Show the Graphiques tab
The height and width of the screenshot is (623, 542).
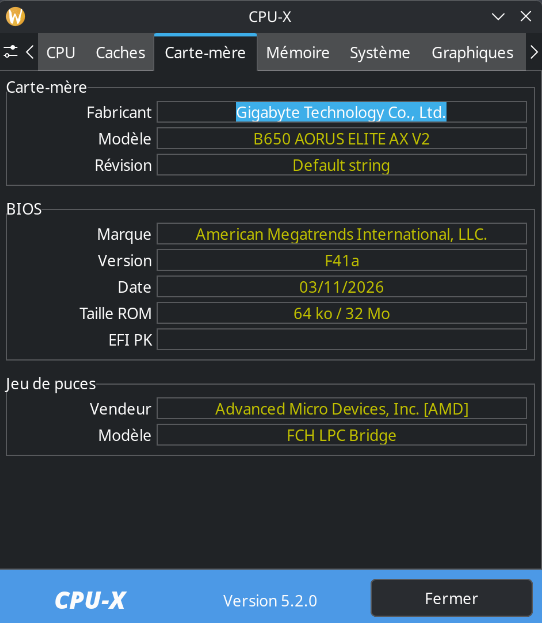(472, 52)
